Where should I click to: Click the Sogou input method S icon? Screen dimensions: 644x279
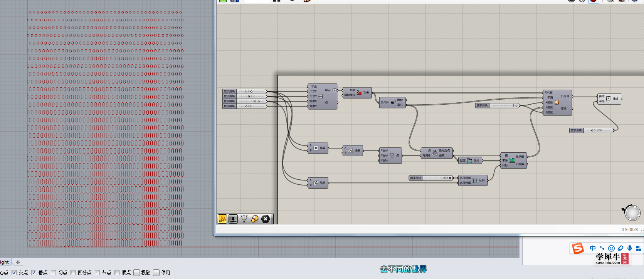click(x=578, y=248)
